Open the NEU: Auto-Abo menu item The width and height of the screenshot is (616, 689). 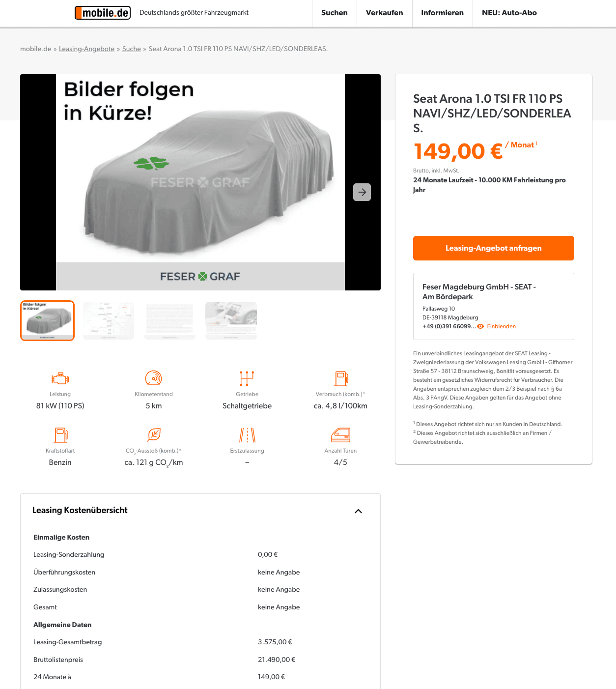point(509,13)
